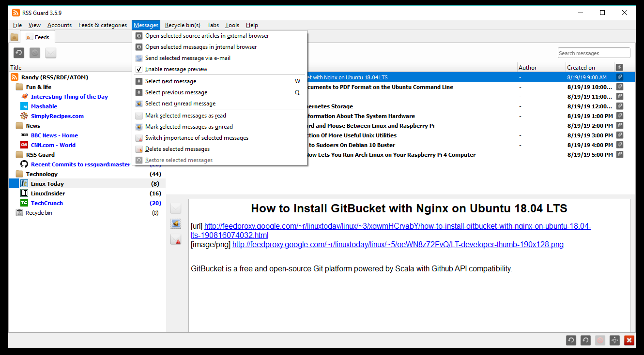Viewport: 644px width, 355px height.
Task: Open the LT-developer-thumb image/png link
Action: 398,245
